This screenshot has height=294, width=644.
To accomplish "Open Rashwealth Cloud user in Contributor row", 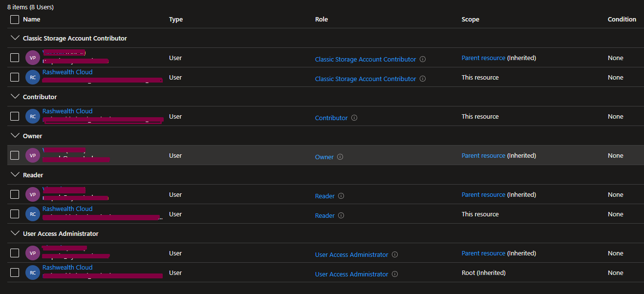I will click(x=67, y=111).
